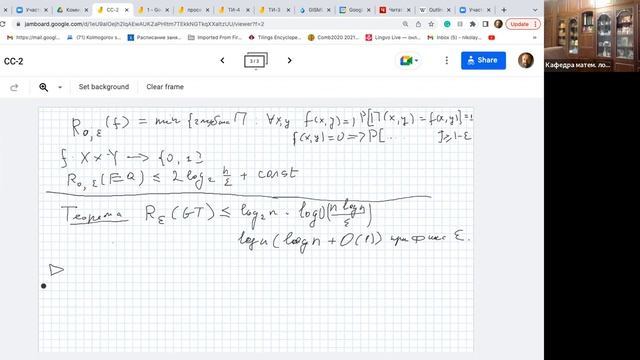Open the Comb2020 2021 bookmark
The height and width of the screenshot is (360, 640).
coord(333,38)
